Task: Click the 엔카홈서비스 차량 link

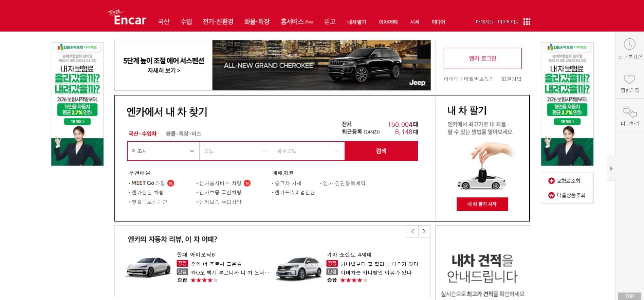Action: pos(220,183)
